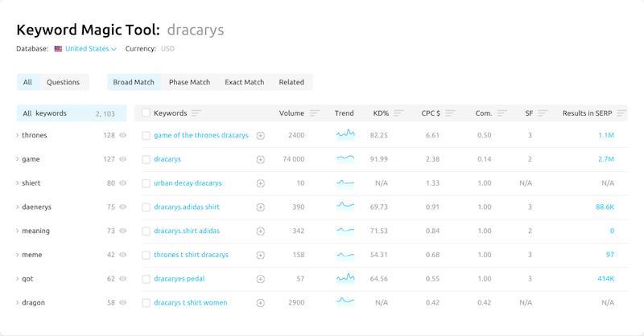644x336 pixels.
Task: Sort by Results in SERP icon
Action: point(621,113)
